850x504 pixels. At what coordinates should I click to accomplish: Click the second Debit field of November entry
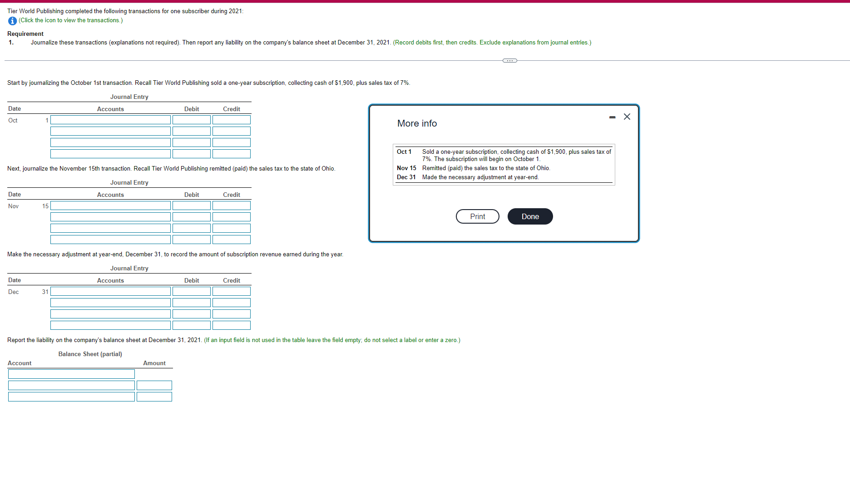pyautogui.click(x=192, y=217)
